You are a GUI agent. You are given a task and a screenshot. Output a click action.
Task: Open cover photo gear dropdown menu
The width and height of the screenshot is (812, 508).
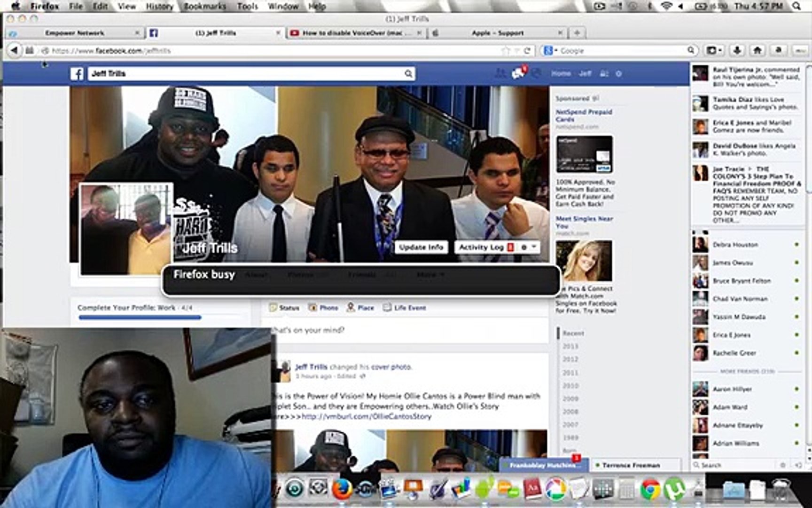coord(528,247)
